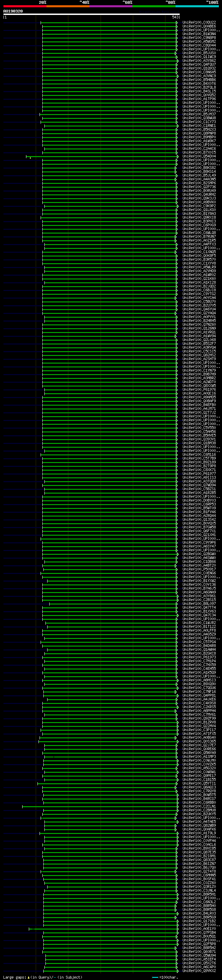Select the UniRef100_A1T9L9 label
Image resolution: width=222 pixels, height=980 pixels.
[199, 833]
